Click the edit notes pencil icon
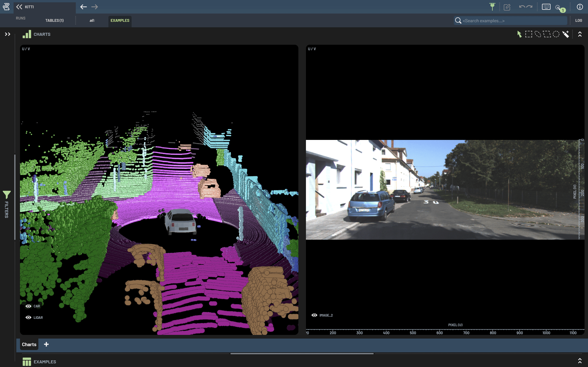 507,7
